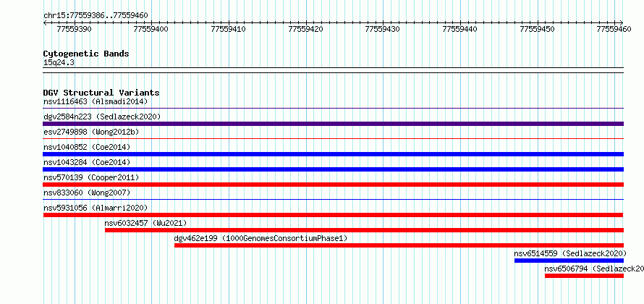Open nsv1040852 (Coe2014) variant label

(87, 147)
